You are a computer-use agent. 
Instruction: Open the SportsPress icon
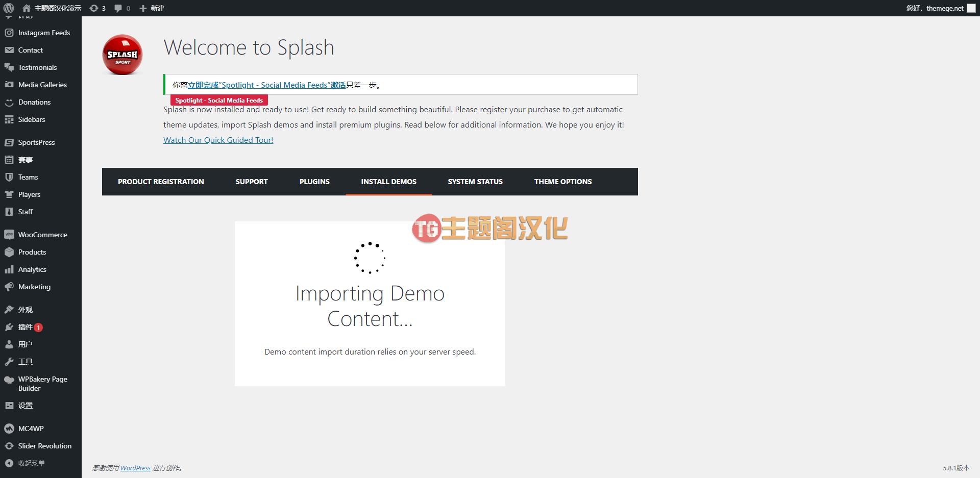click(x=9, y=142)
